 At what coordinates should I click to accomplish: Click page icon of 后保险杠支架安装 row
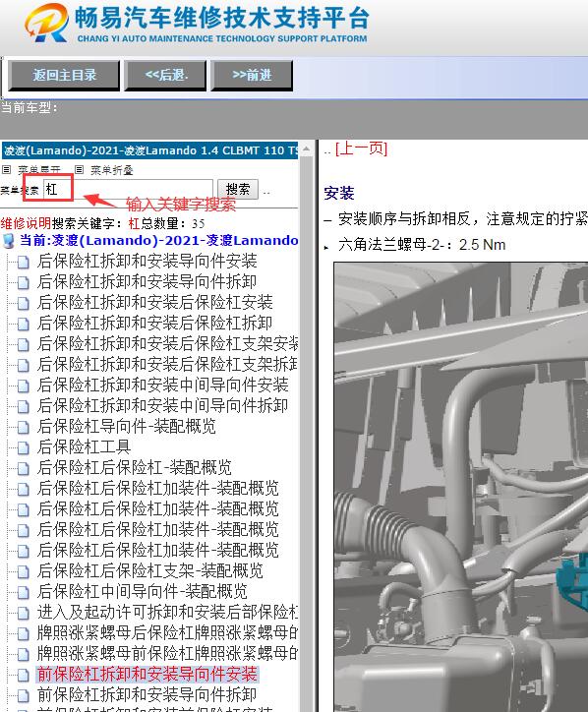[24, 345]
